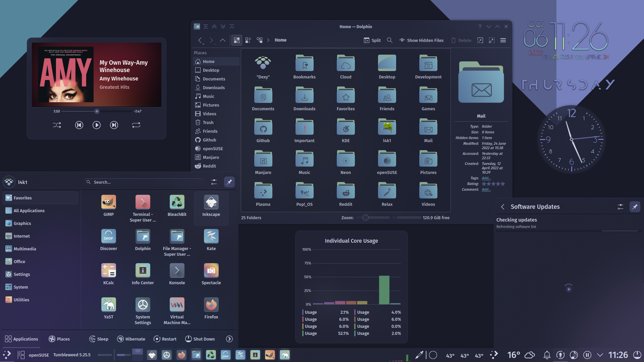Adjust the Dolphin zoom slider
This screenshot has width=644, height=362.
[x=372, y=218]
